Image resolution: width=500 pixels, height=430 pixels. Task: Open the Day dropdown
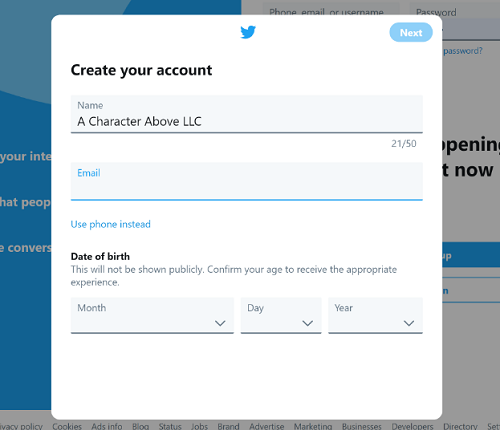(281, 315)
